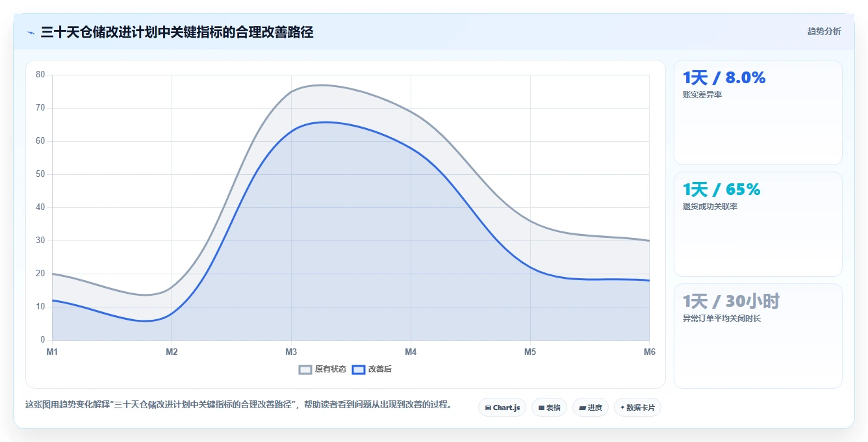Click the M4 axis label
The image size is (868, 442).
(411, 352)
